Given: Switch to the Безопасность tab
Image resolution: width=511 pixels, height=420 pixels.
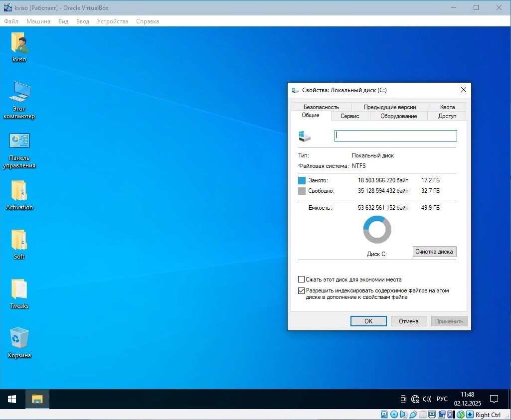Looking at the screenshot, I should (321, 107).
